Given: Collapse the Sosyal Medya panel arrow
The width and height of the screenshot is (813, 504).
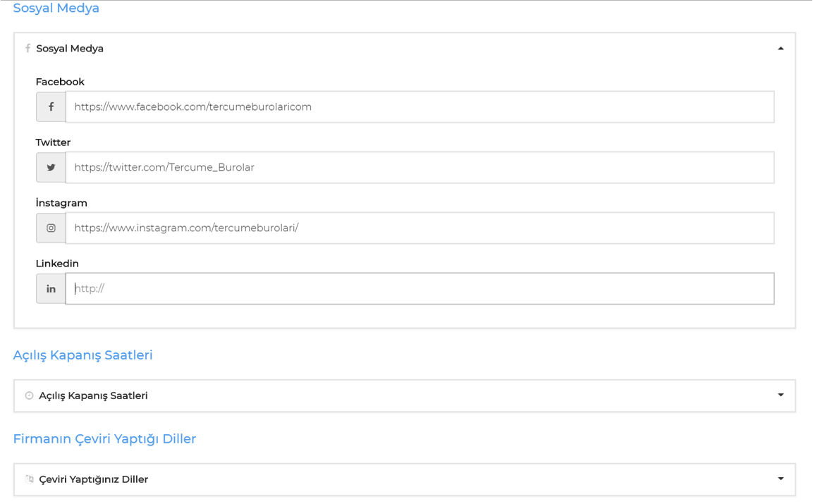Looking at the screenshot, I should 781,49.
